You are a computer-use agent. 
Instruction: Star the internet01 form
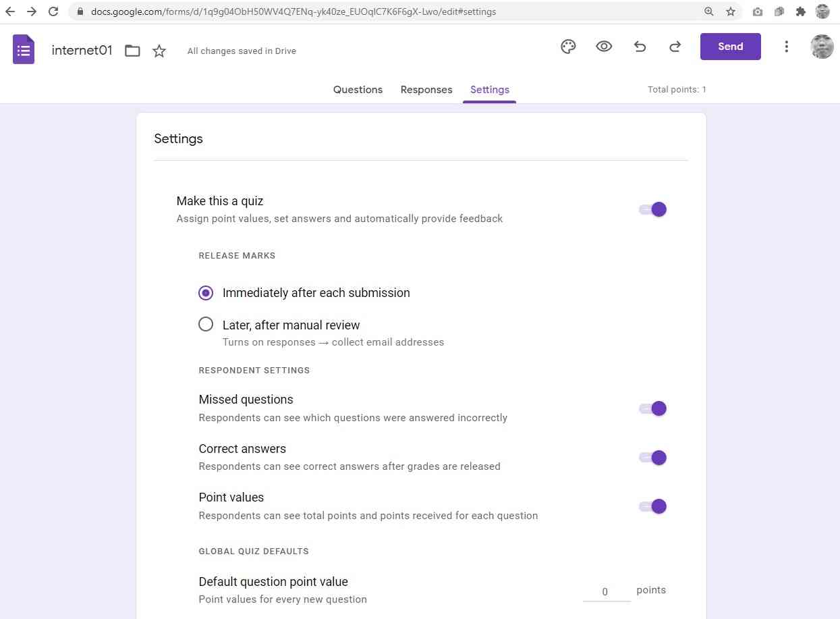[x=159, y=51]
